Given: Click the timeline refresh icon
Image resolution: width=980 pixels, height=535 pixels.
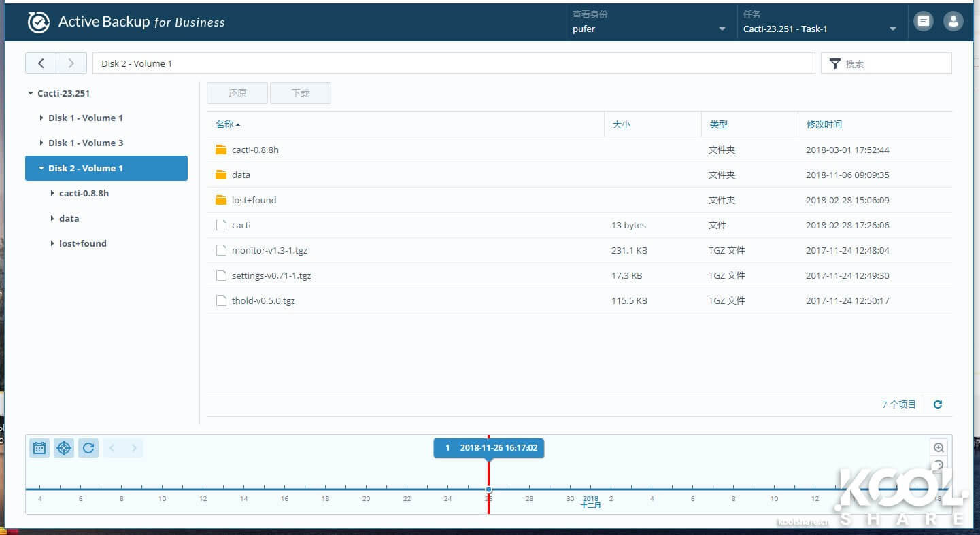Looking at the screenshot, I should coord(88,448).
